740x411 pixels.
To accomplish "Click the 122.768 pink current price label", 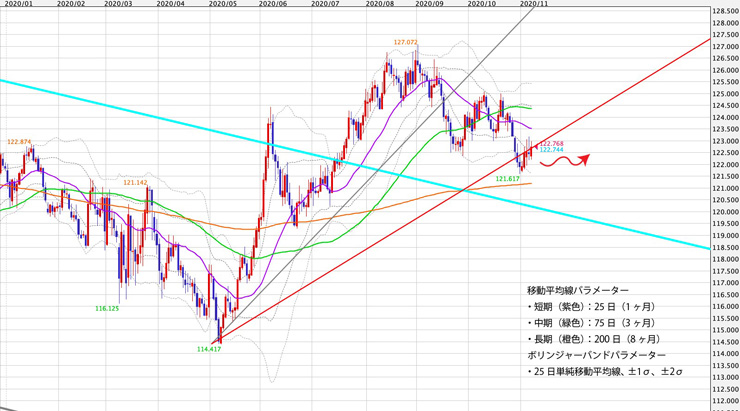I will tap(552, 143).
